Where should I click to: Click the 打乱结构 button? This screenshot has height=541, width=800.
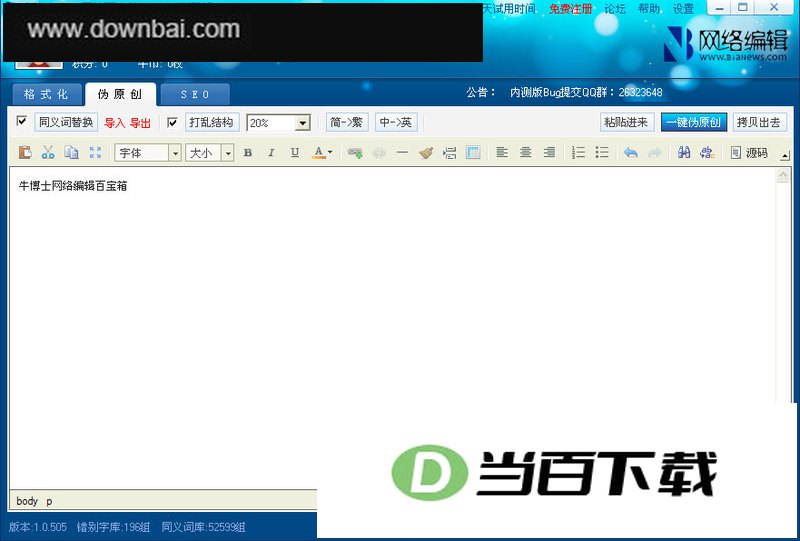211,122
